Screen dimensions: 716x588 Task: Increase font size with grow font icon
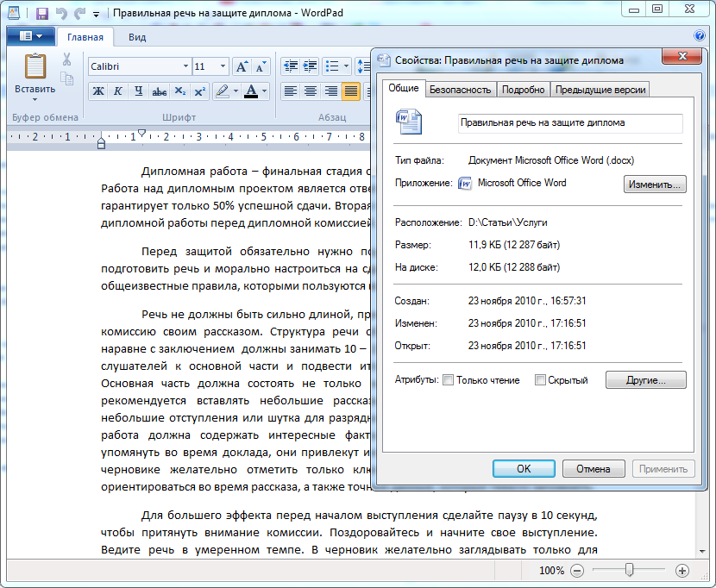click(x=242, y=66)
